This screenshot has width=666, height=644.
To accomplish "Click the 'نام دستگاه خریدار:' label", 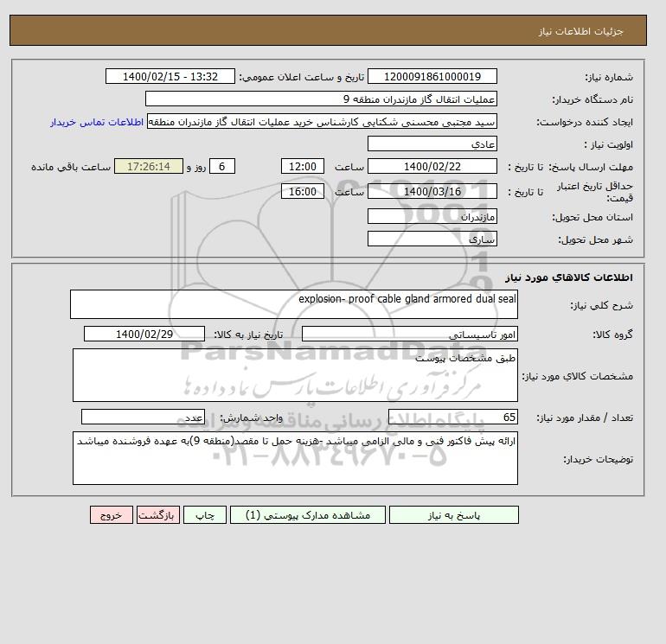I will point(592,99).
